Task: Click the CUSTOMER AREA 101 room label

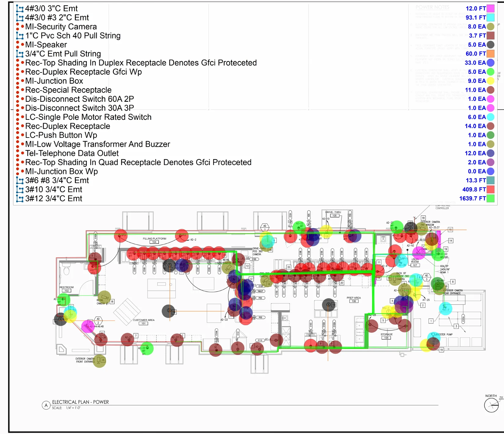Action: pyautogui.click(x=144, y=322)
